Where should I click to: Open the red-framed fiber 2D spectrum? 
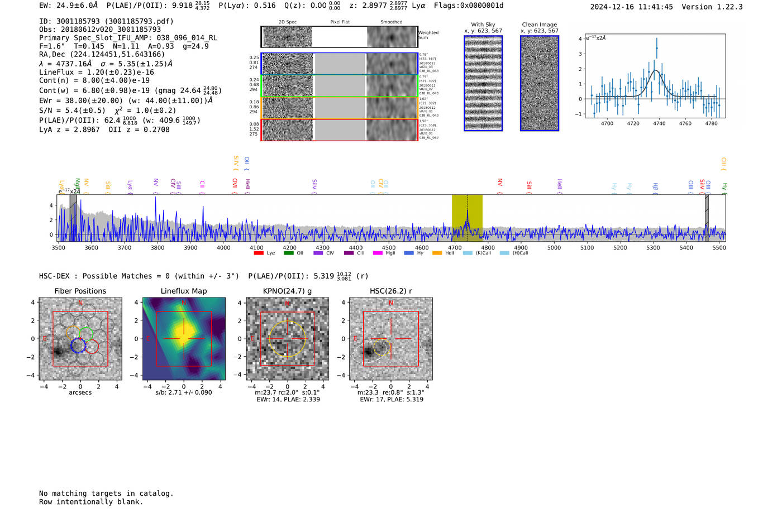pyautogui.click(x=340, y=130)
